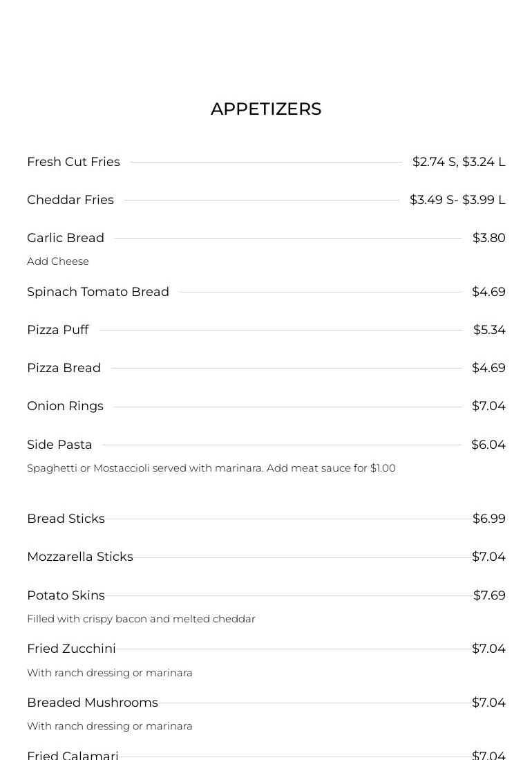Image resolution: width=532 pixels, height=760 pixels.
Task: Click the APPETIZERS heading
Action: tap(266, 109)
